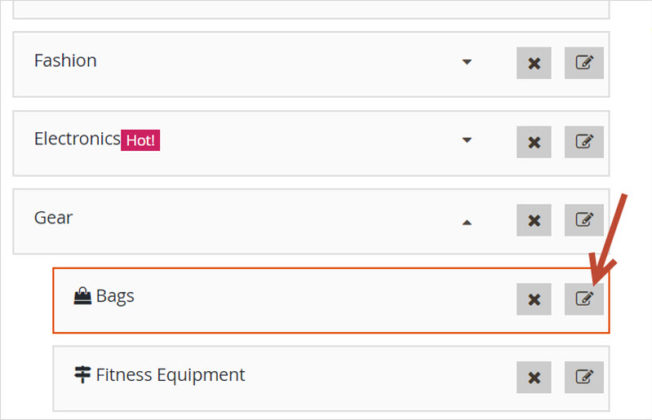The width and height of the screenshot is (652, 420).
Task: Select the Electronics menu label
Action: point(77,139)
